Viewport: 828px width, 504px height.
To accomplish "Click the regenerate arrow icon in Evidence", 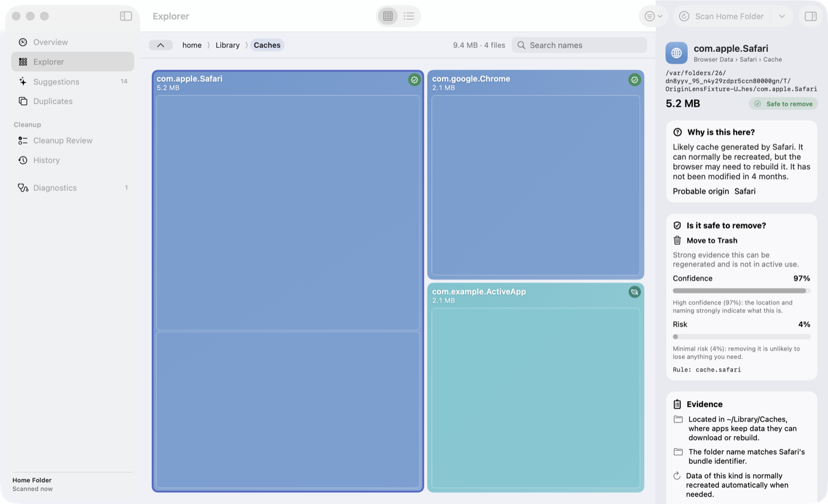I will [677, 476].
